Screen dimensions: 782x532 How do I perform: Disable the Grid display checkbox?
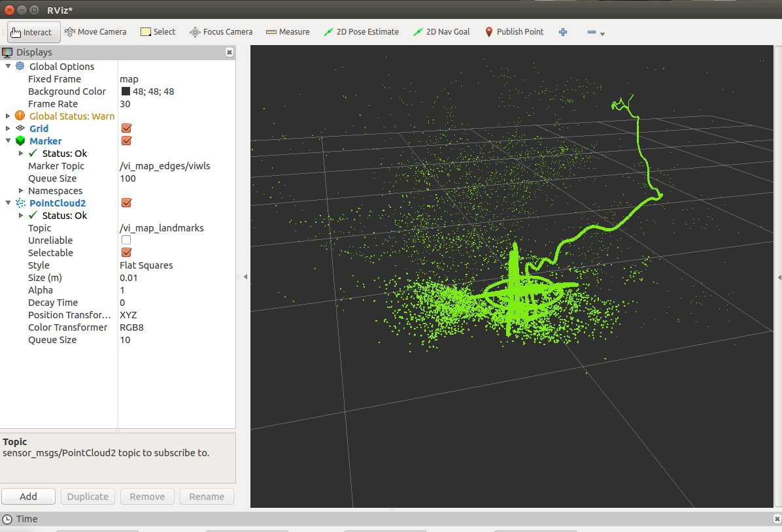(x=126, y=128)
